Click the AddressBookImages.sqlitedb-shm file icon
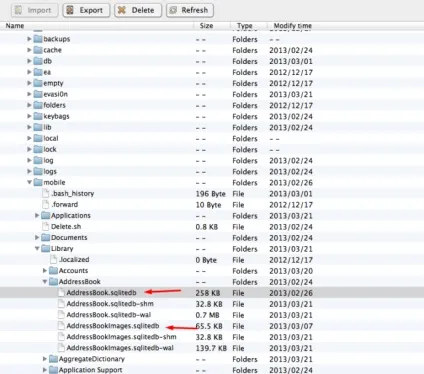The height and width of the screenshot is (374, 424). coord(61,337)
